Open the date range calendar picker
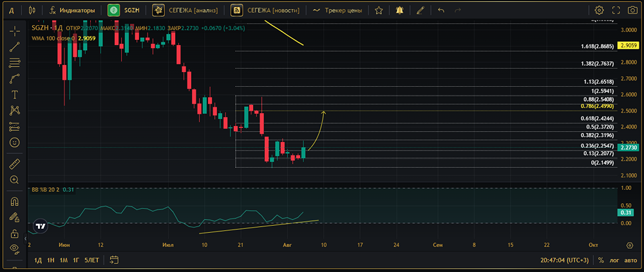This screenshot has height=272, width=644. pos(114,260)
